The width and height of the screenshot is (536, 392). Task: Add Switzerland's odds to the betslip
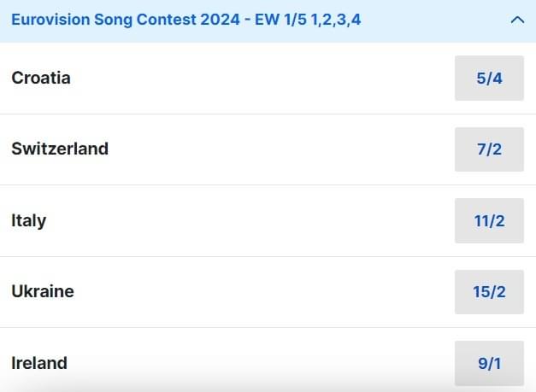489,149
